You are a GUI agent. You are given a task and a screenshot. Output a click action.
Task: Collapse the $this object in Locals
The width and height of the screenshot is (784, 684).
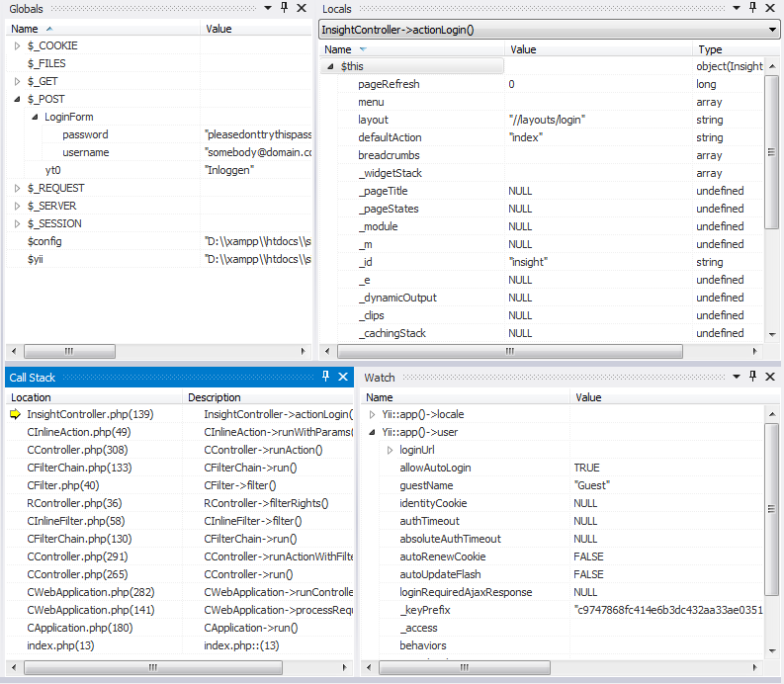point(329,66)
